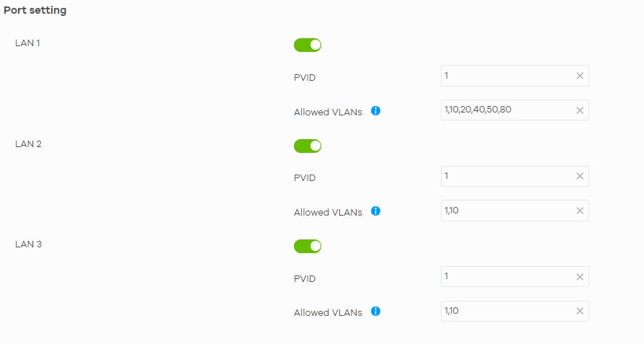Click LAN 1 Allowed VLANs info icon
This screenshot has height=344, width=644.
pos(375,111)
